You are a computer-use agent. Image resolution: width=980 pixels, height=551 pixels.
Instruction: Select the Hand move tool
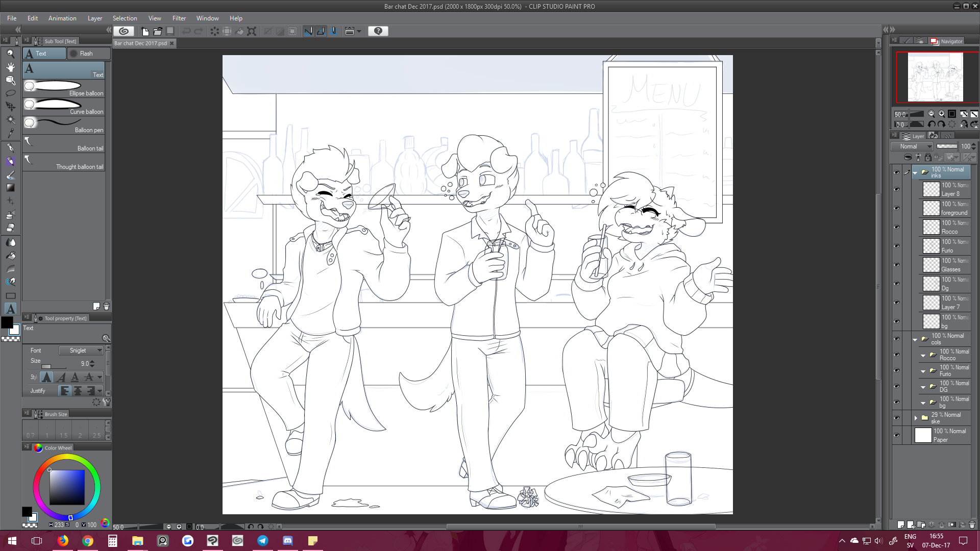click(10, 67)
